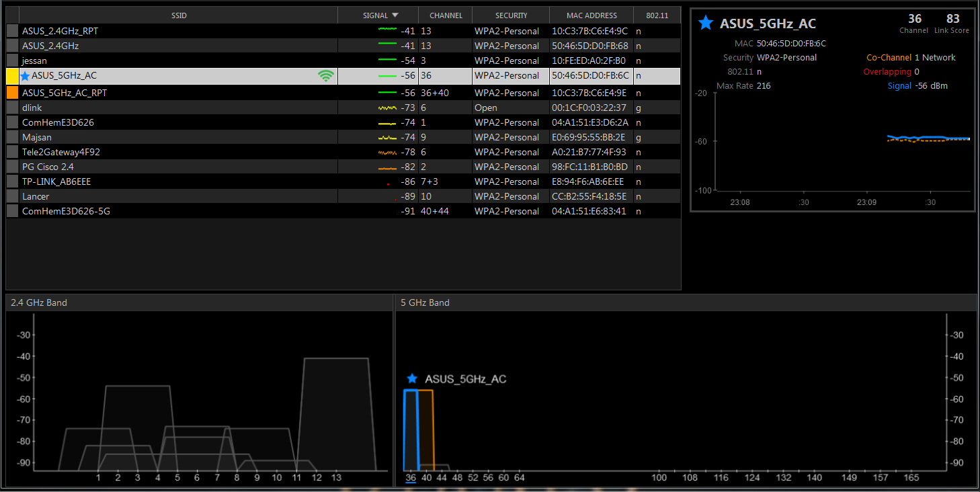The height and width of the screenshot is (492, 980).
Task: Toggle the gray box beside TP-LINK_AB6EEE
Action: pos(12,181)
